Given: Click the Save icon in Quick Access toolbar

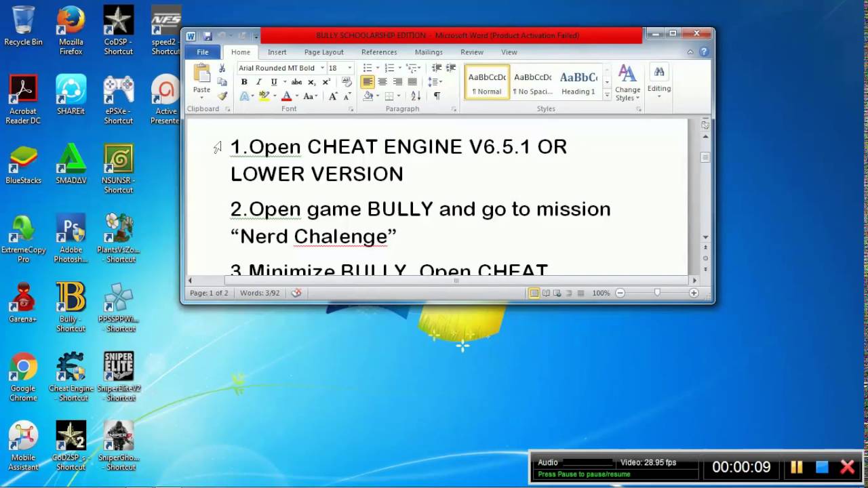Looking at the screenshot, I should pos(208,36).
